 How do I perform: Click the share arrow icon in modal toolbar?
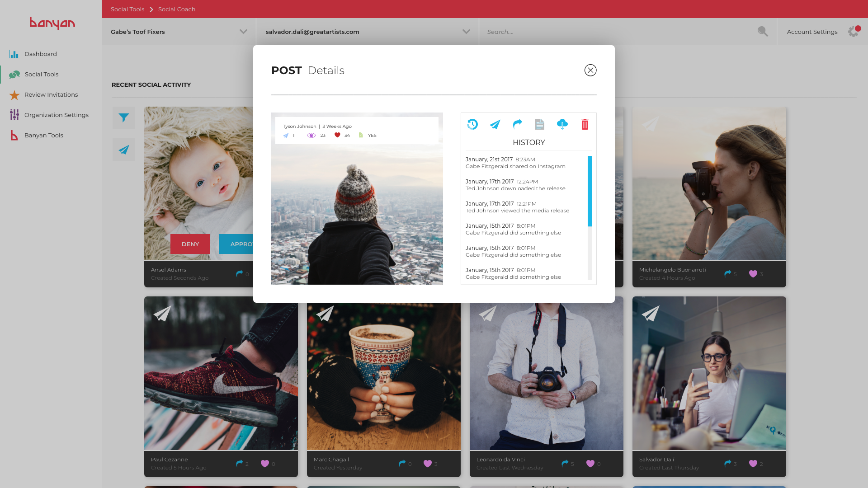[518, 124]
